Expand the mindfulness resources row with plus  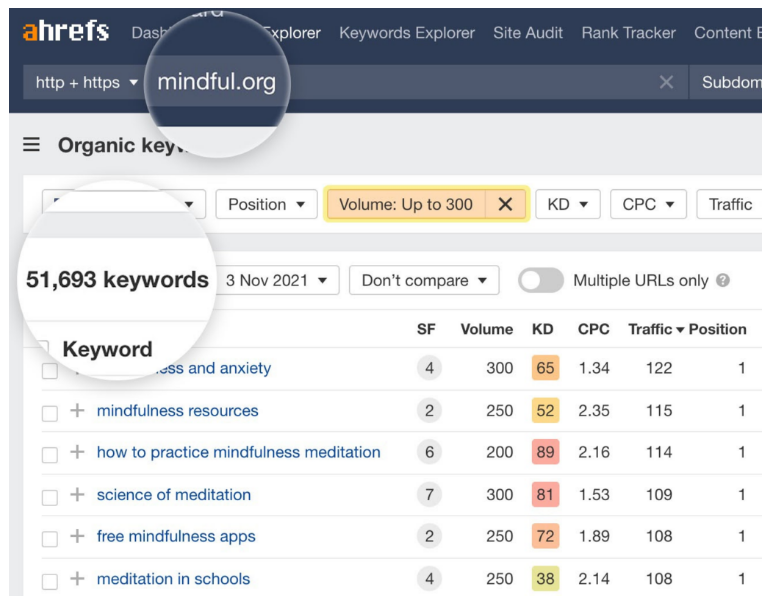pyautogui.click(x=77, y=410)
